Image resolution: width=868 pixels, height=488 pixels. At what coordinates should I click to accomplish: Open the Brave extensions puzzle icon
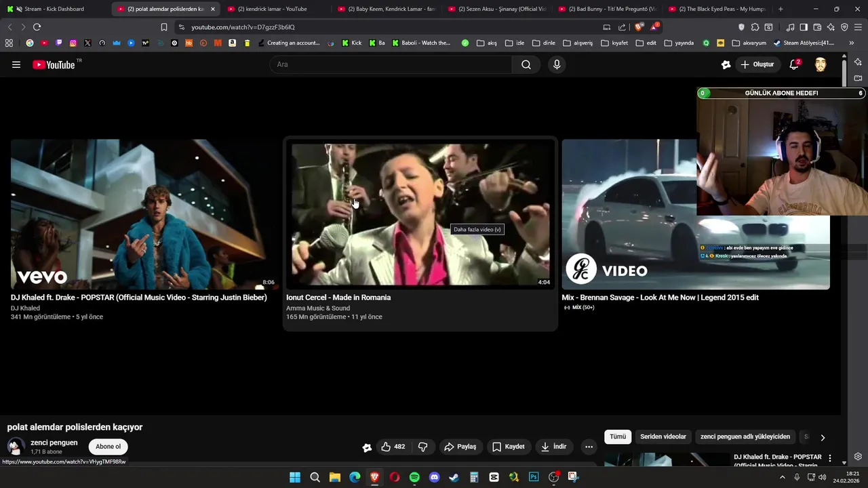[755, 27]
